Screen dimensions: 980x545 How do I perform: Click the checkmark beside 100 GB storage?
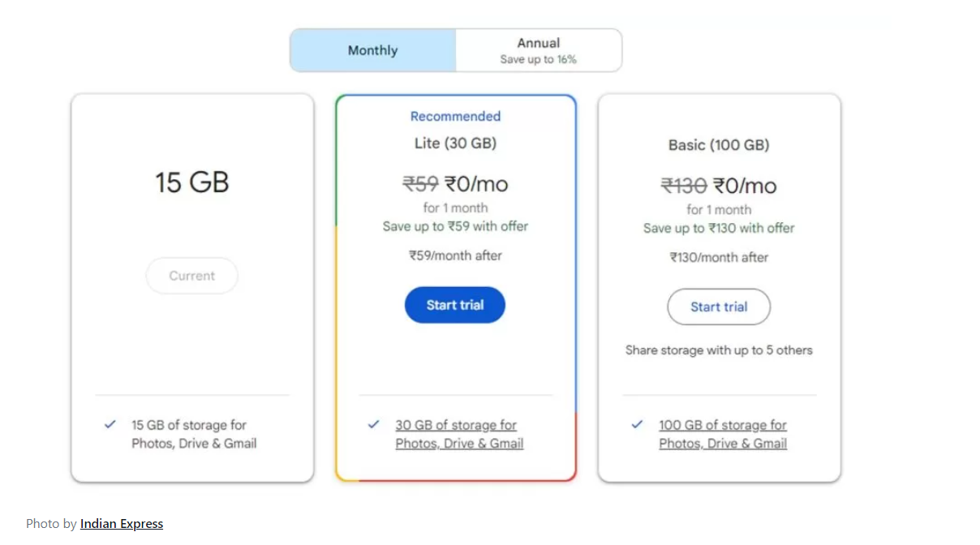(x=637, y=424)
